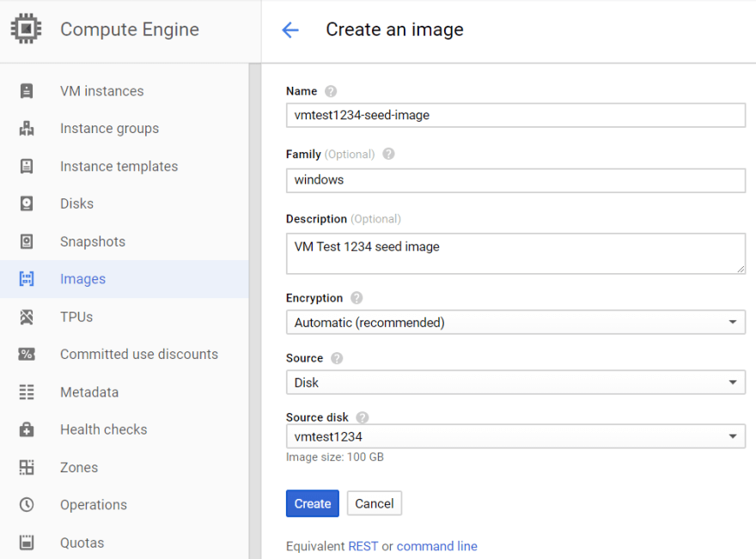The width and height of the screenshot is (756, 559).
Task: Open the Encryption dropdown set to Automatic
Action: (x=515, y=322)
